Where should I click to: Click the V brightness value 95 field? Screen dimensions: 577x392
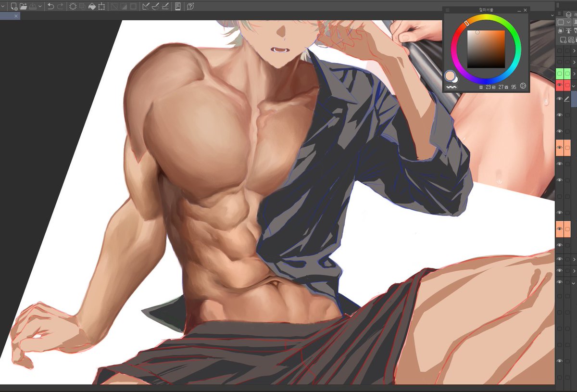tap(514, 87)
